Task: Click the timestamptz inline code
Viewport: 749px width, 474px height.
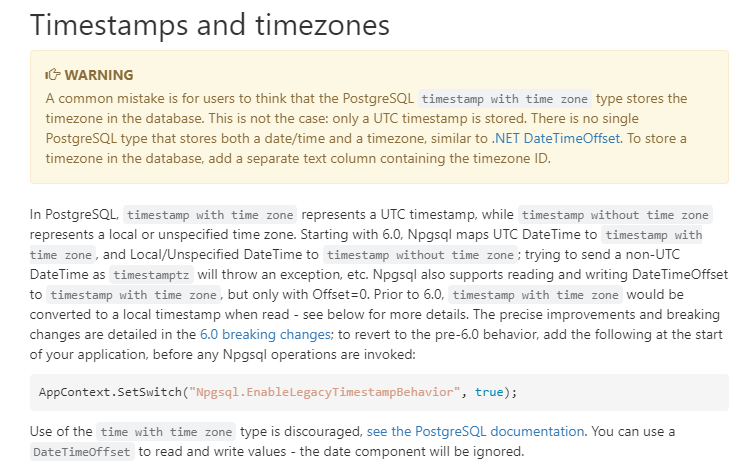Action: (x=151, y=275)
